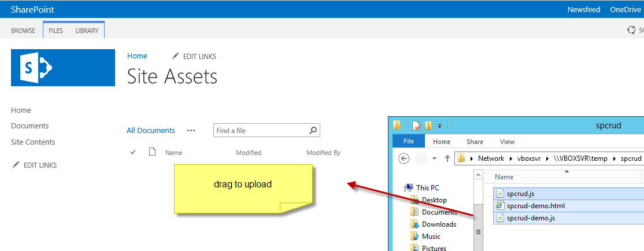Viewport: 644px width, 251px height.
Task: Open Home in left navigation
Action: [x=21, y=110]
